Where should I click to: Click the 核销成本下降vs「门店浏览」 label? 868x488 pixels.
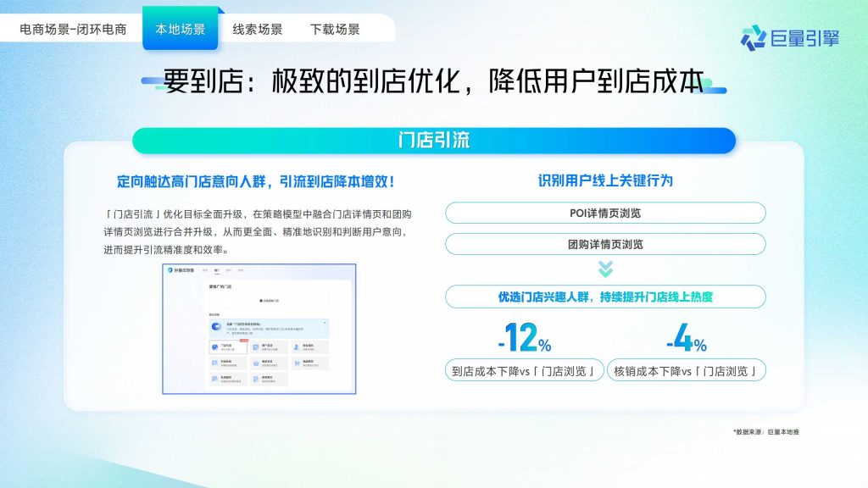[687, 371]
